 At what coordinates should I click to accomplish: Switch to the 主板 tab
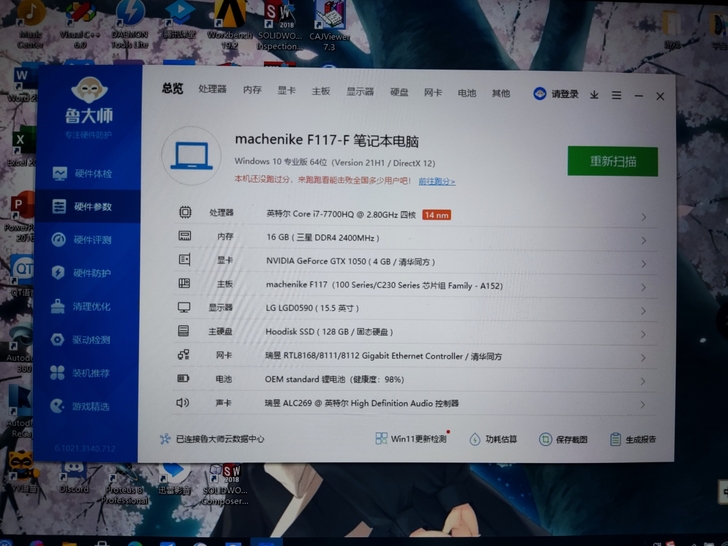point(321,91)
